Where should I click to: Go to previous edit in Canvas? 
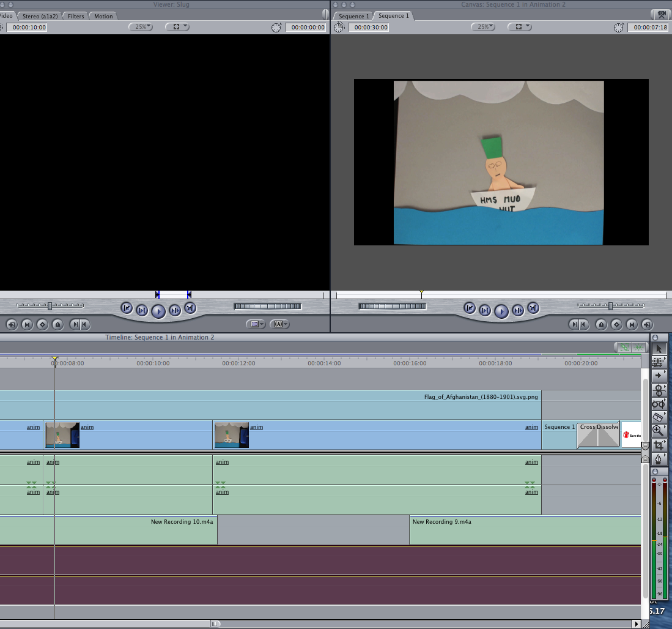pos(470,308)
